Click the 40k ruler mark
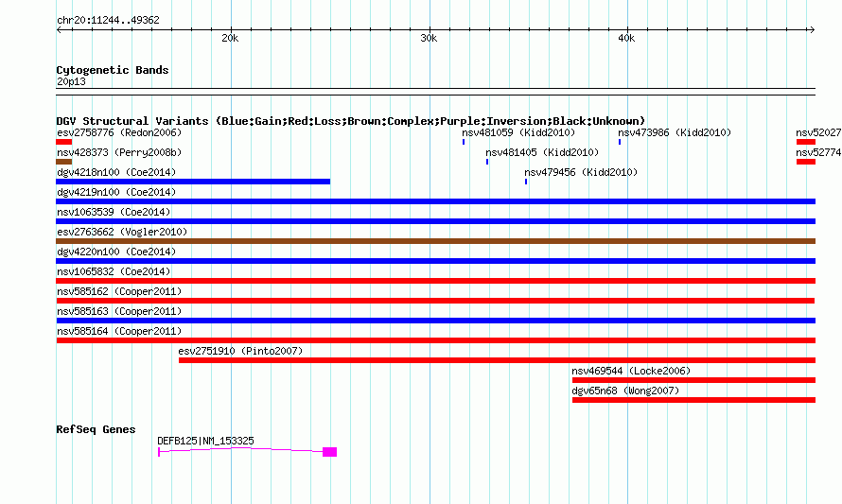 626,38
